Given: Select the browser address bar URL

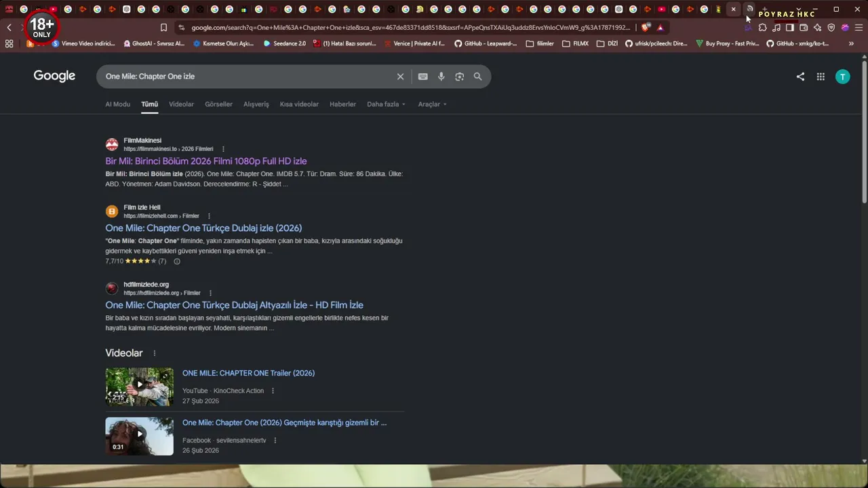Looking at the screenshot, I should [x=411, y=28].
